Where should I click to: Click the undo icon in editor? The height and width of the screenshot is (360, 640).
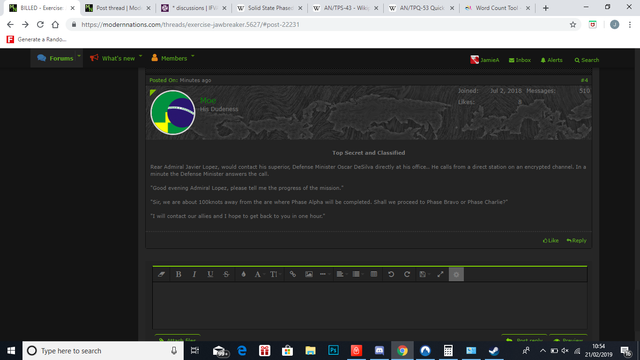391,274
